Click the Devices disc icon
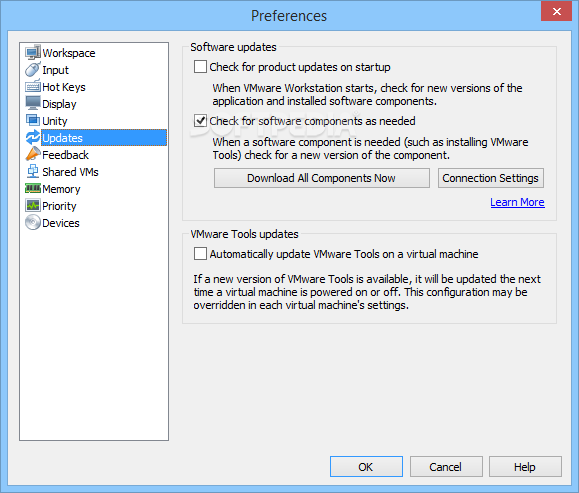579x493 pixels. tap(33, 223)
